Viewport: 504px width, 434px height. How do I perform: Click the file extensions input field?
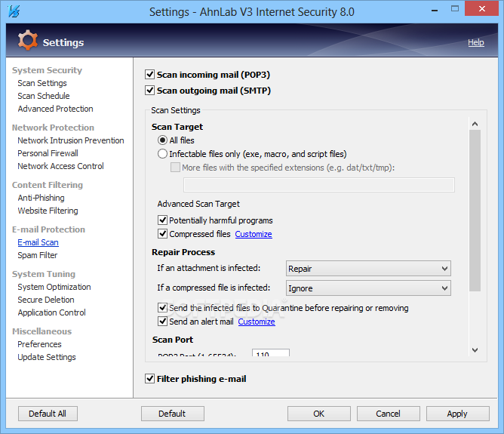click(319, 185)
